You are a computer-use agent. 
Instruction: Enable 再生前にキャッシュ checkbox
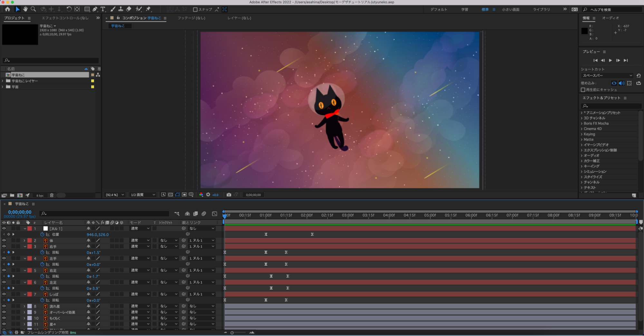pyautogui.click(x=583, y=90)
